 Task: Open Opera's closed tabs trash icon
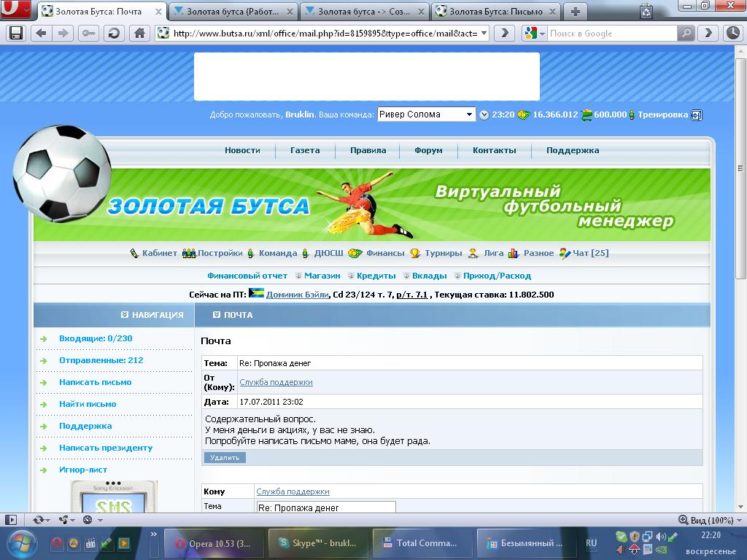tap(646, 11)
